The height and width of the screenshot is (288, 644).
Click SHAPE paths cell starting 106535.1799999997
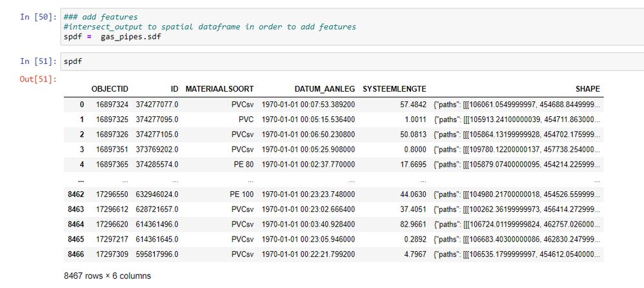[x=517, y=254]
